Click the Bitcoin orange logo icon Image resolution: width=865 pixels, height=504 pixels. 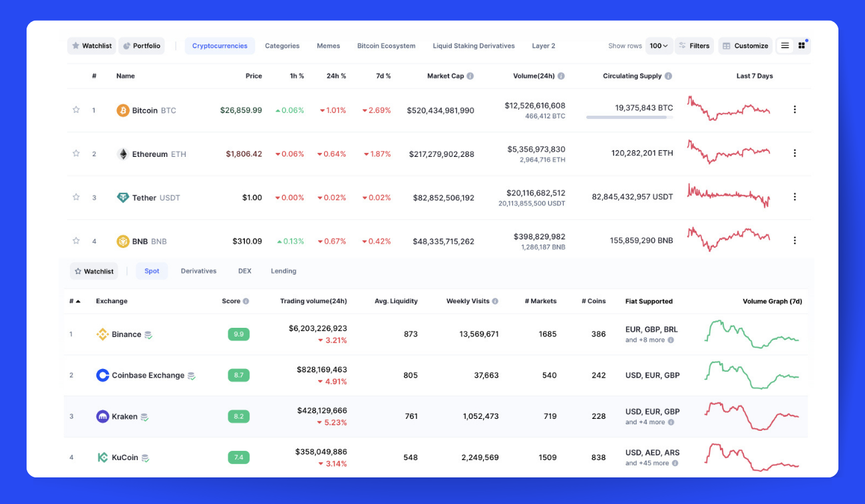pyautogui.click(x=123, y=110)
